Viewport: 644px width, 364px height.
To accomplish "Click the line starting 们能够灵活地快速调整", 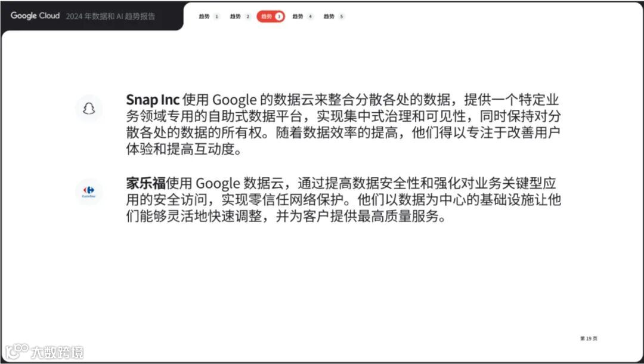I will point(286,216).
